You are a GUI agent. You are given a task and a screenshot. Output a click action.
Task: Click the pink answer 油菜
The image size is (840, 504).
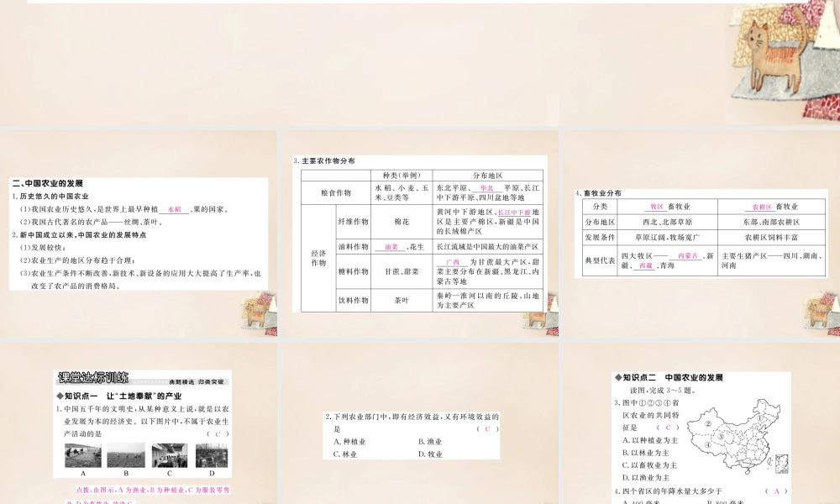[391, 248]
